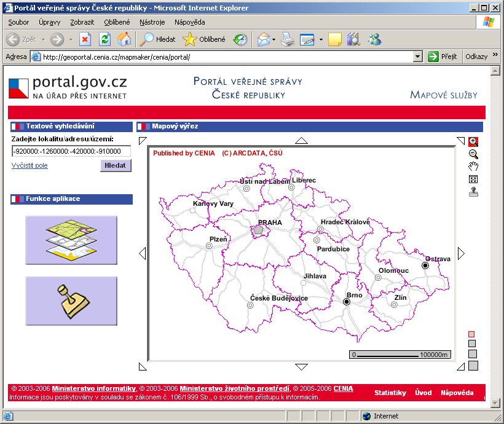
Task: Pan the map to the northeast corner arrow
Action: [x=460, y=141]
